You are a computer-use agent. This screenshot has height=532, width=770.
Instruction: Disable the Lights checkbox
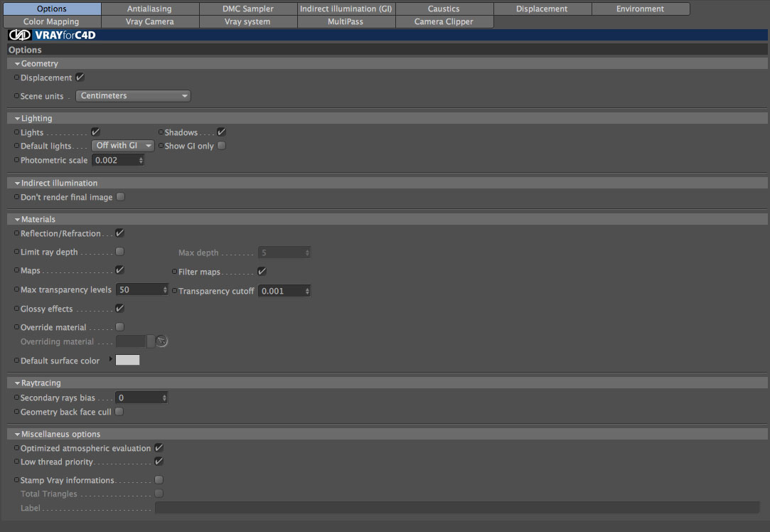pos(95,132)
